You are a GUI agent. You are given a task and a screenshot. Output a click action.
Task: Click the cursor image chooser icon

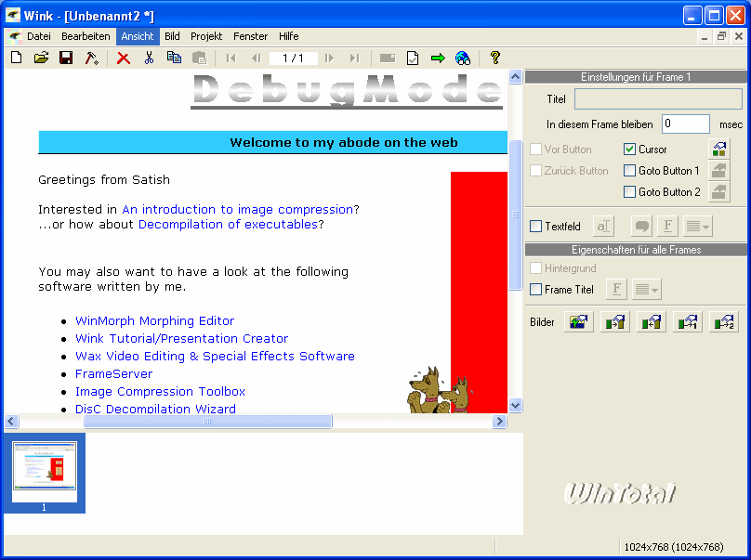[718, 150]
